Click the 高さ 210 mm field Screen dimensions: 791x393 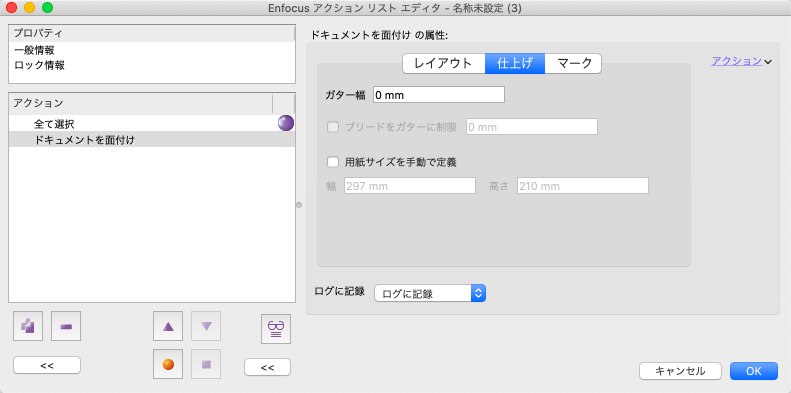[x=583, y=186]
